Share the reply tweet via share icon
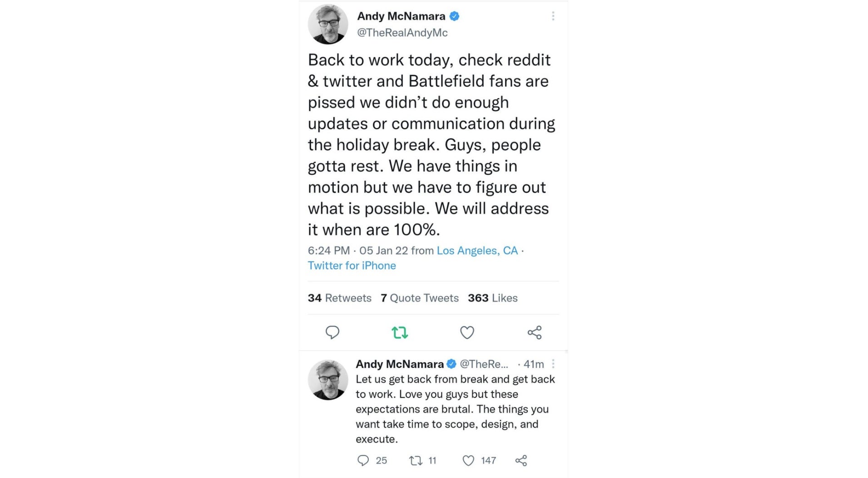 tap(521, 460)
